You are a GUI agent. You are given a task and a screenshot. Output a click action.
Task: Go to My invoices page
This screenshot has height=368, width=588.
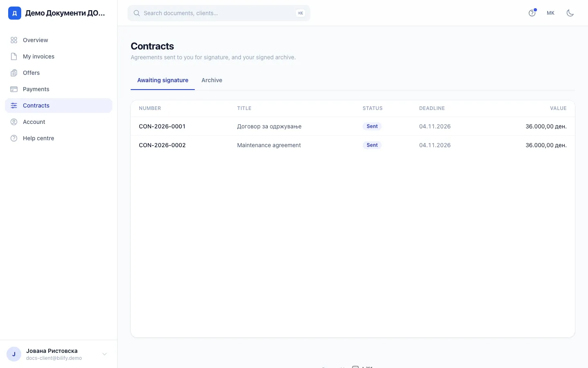pos(59,56)
